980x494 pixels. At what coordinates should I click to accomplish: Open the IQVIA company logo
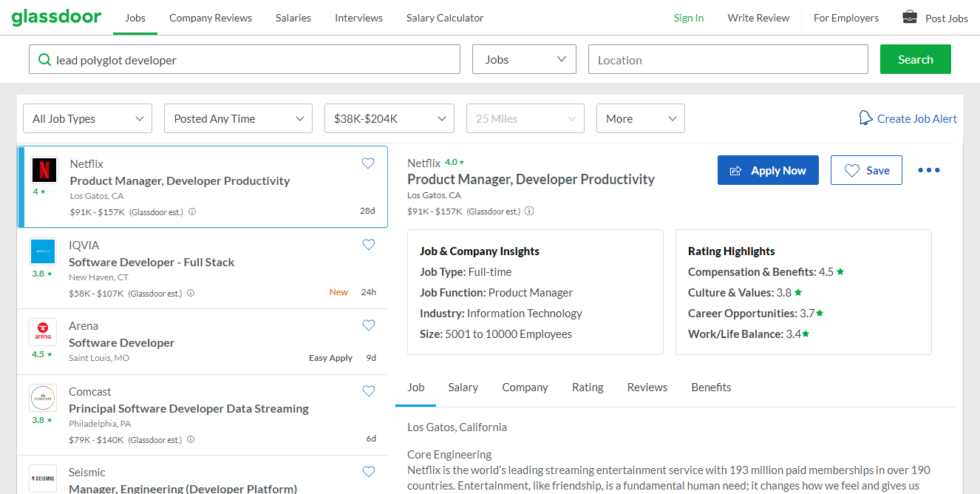click(42, 251)
